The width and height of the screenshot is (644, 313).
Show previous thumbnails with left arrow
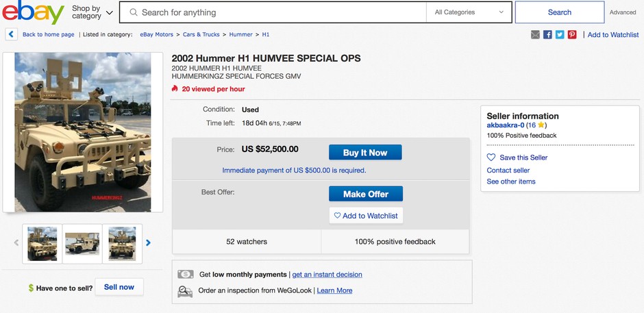(x=16, y=242)
